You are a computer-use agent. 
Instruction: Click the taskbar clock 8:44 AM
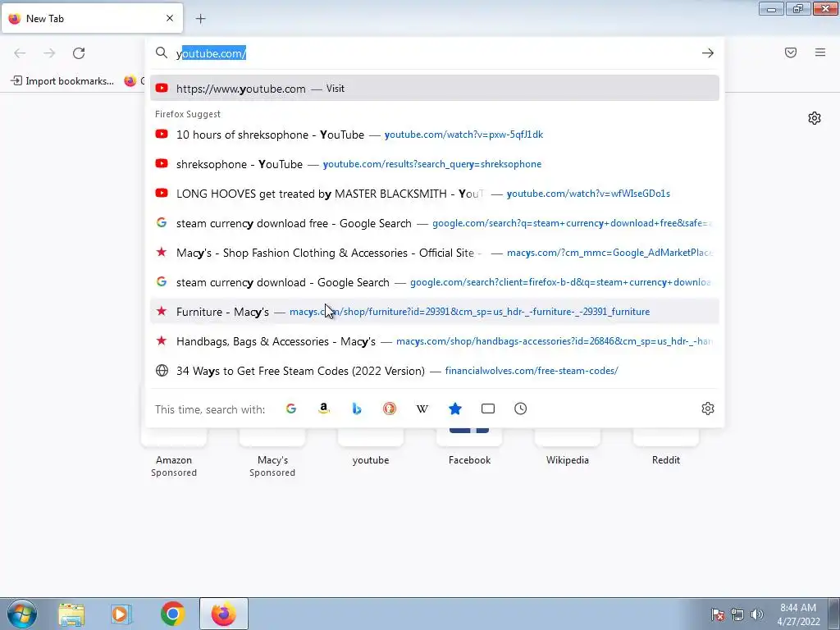pyautogui.click(x=798, y=614)
